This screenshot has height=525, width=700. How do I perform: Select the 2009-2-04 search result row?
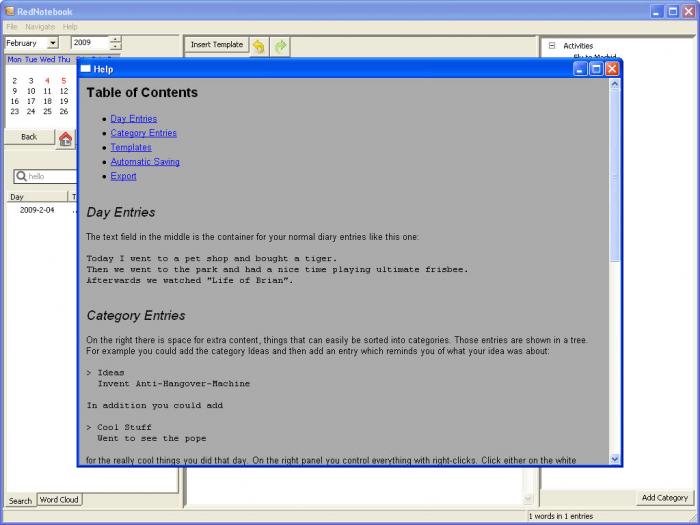[x=42, y=210]
